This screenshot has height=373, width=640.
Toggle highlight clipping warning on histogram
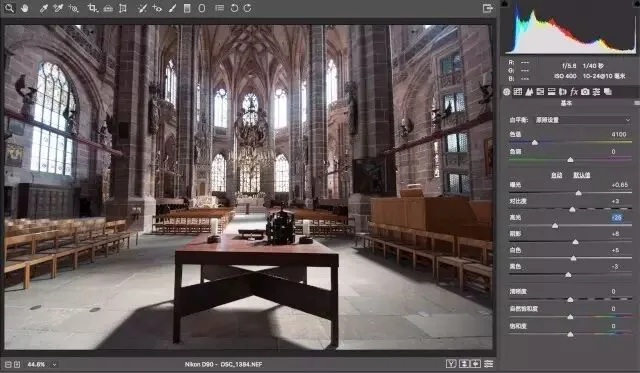click(x=637, y=3)
